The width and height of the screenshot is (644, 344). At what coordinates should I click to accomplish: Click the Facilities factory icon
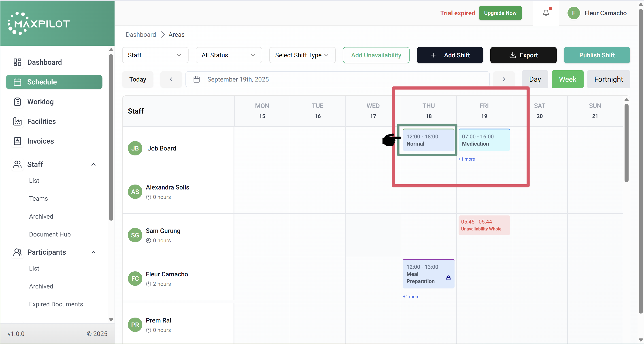(17, 121)
